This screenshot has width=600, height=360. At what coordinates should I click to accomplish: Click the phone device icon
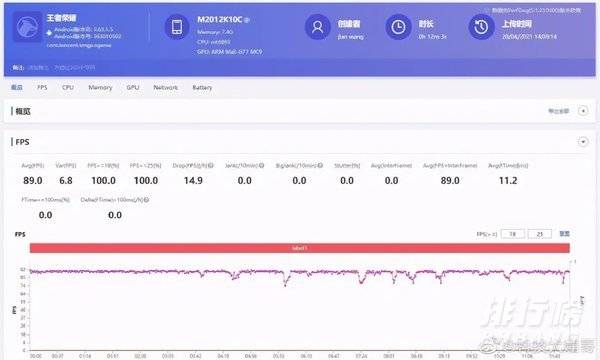pos(177,27)
